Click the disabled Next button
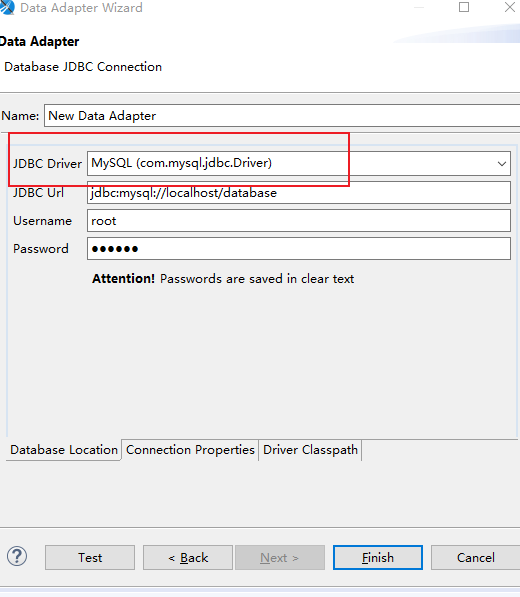 coord(280,557)
